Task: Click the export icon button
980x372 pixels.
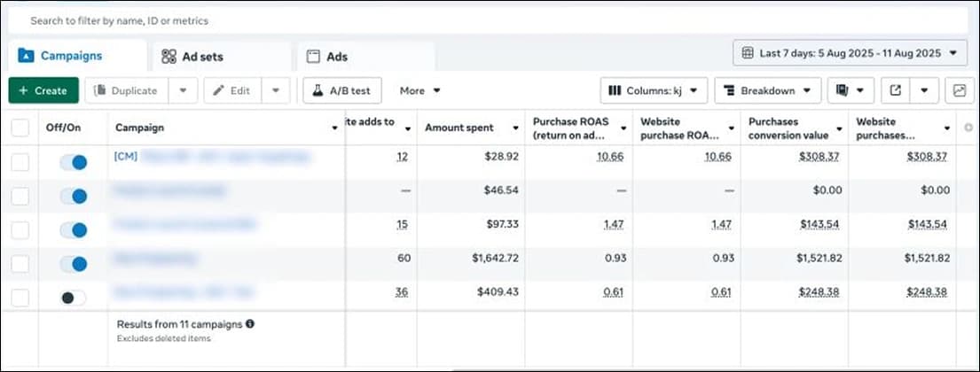Action: coord(896,90)
